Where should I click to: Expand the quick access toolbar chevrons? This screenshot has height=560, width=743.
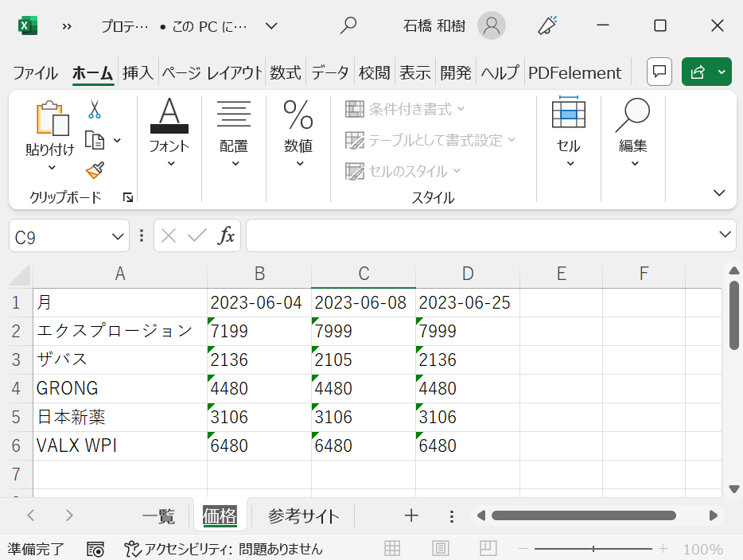click(67, 26)
